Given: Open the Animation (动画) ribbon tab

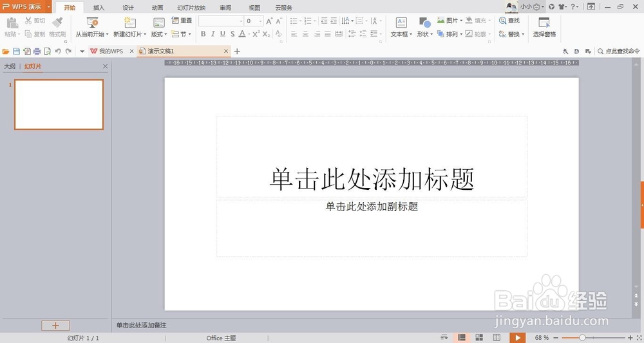Looking at the screenshot, I should click(x=157, y=7).
